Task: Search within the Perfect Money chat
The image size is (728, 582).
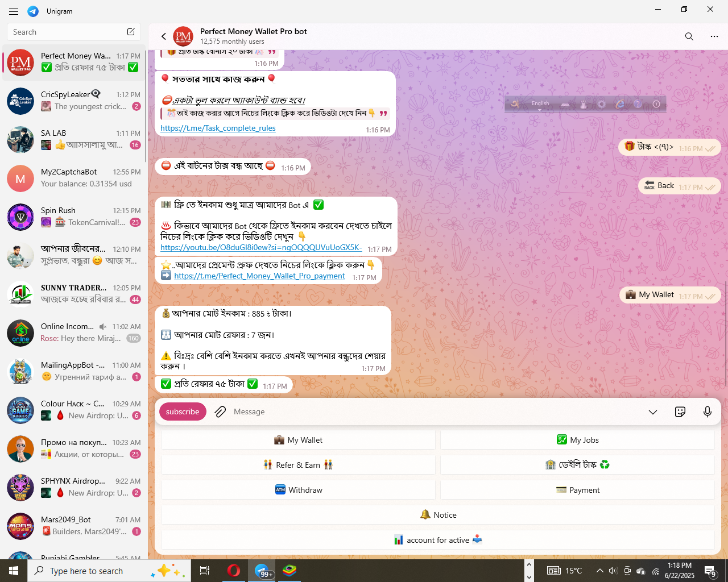Action: (x=689, y=36)
